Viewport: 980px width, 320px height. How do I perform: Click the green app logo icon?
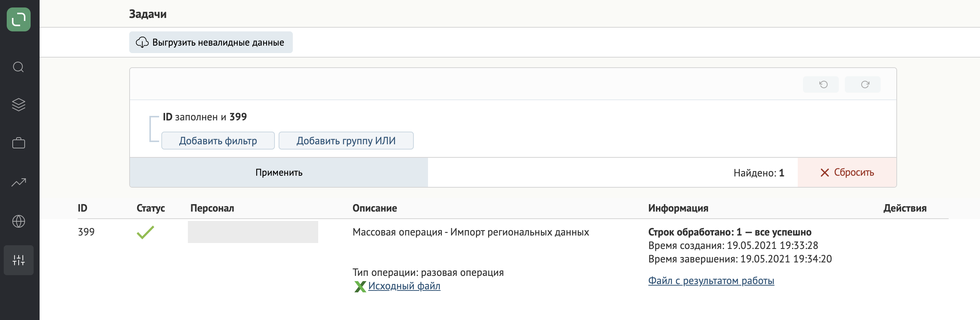19,19
